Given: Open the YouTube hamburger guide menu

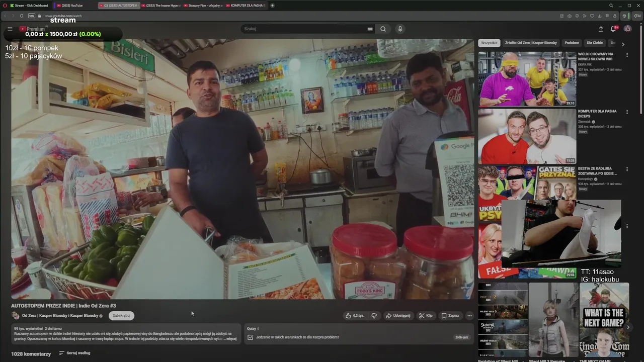Looking at the screenshot, I should (x=10, y=29).
